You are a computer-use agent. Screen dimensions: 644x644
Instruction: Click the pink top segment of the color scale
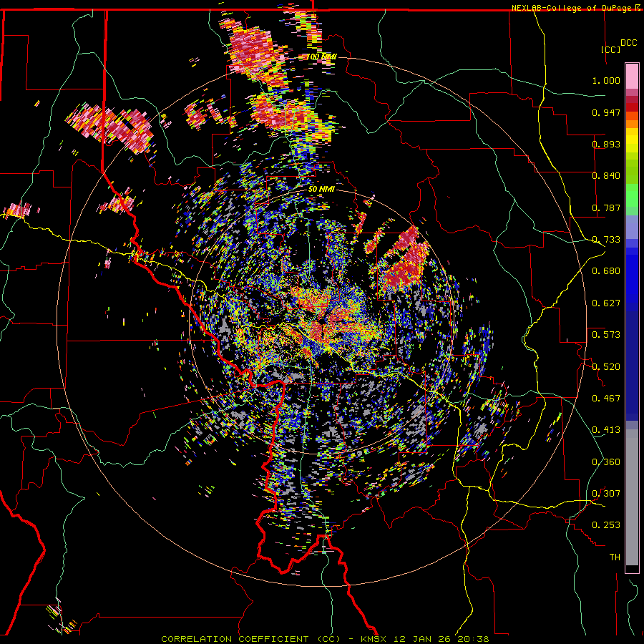click(x=632, y=77)
